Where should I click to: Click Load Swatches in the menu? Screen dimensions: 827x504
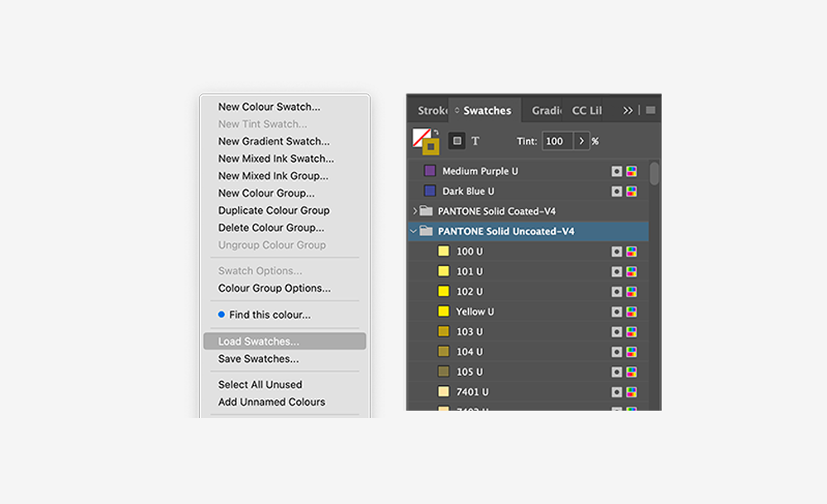tap(256, 340)
